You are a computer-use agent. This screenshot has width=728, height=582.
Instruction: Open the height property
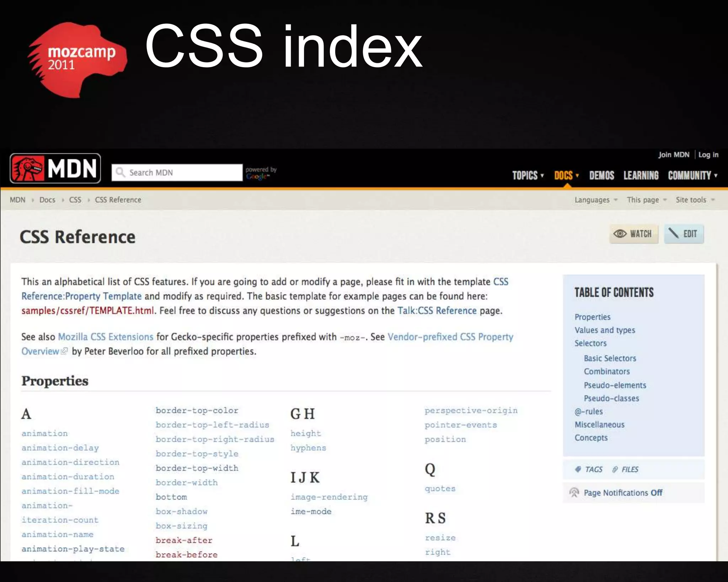(306, 433)
